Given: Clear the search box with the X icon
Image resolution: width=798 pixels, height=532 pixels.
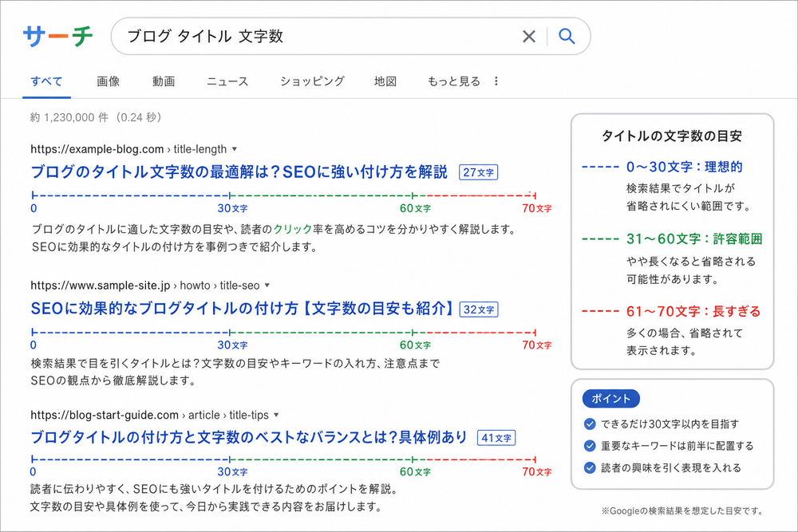Looking at the screenshot, I should click(x=529, y=36).
